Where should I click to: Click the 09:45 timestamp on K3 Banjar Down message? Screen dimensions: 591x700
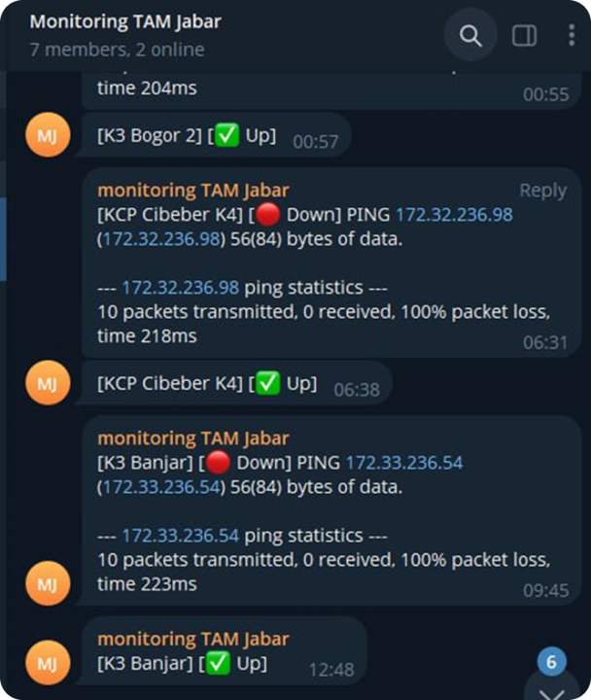[545, 590]
